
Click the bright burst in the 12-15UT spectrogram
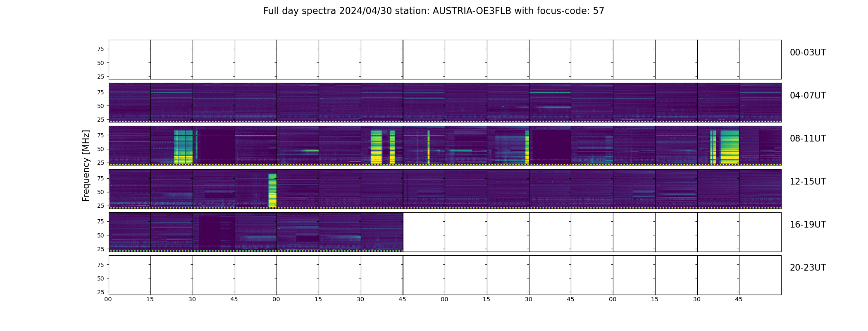[x=272, y=190]
